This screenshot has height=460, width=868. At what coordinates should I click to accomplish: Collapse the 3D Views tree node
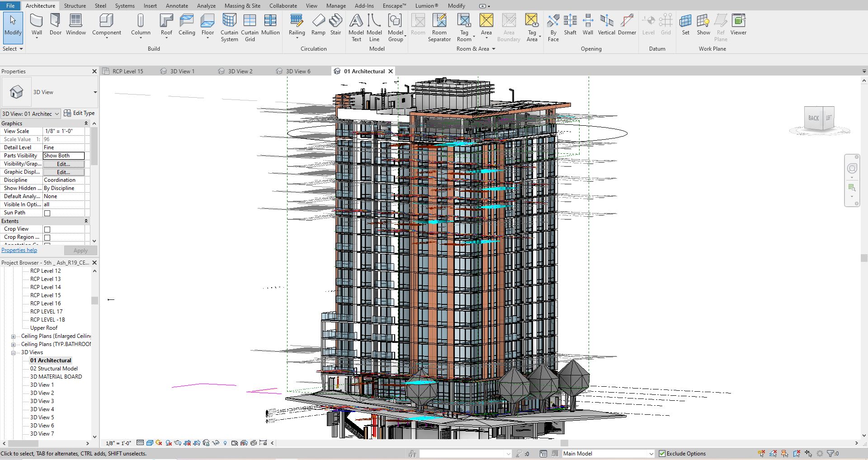14,353
